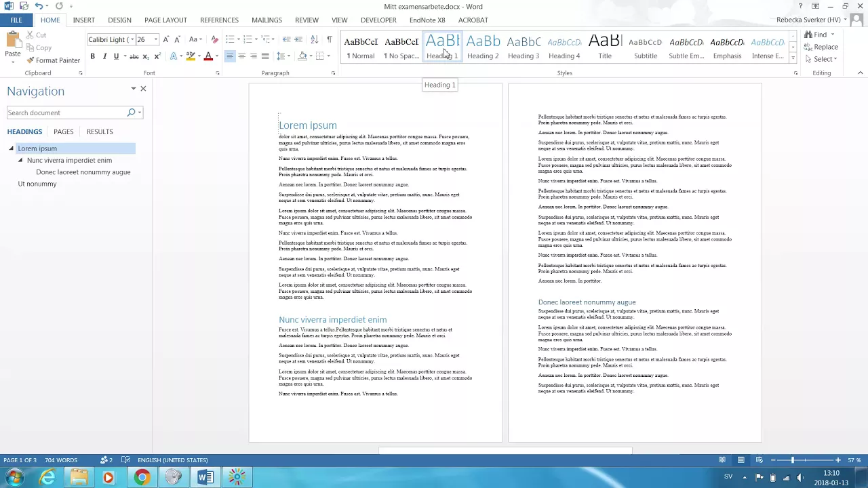The height and width of the screenshot is (488, 868).
Task: Open the DESIGN ribbon tab
Action: click(x=119, y=20)
